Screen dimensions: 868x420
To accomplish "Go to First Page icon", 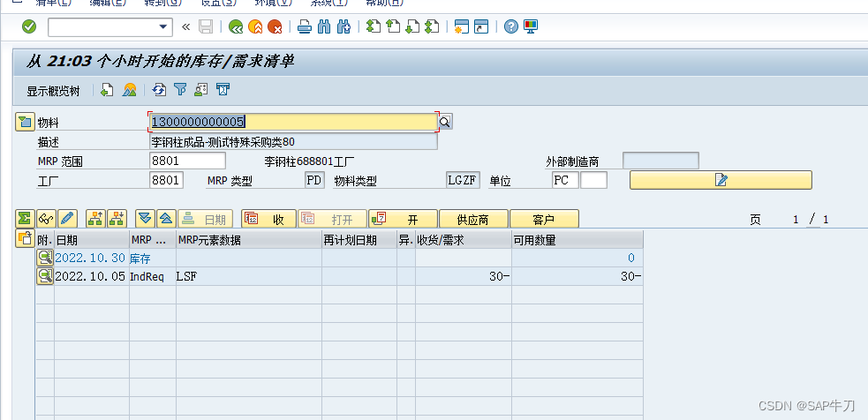I will [374, 26].
